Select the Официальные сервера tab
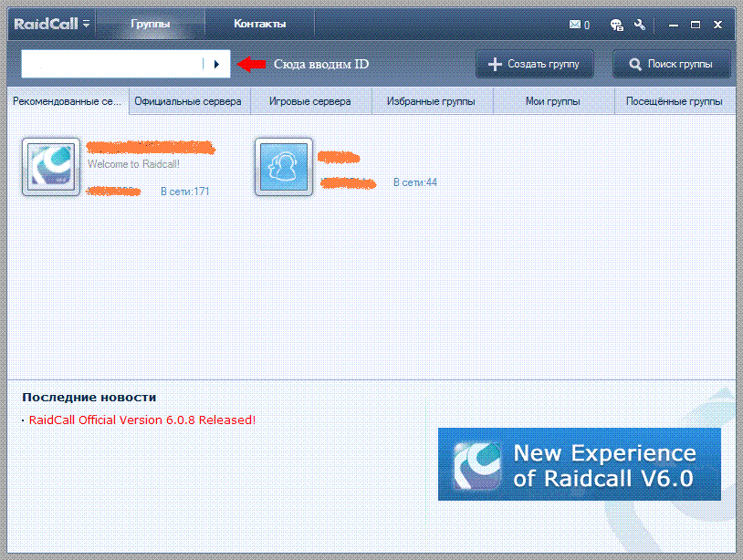 pyautogui.click(x=188, y=101)
